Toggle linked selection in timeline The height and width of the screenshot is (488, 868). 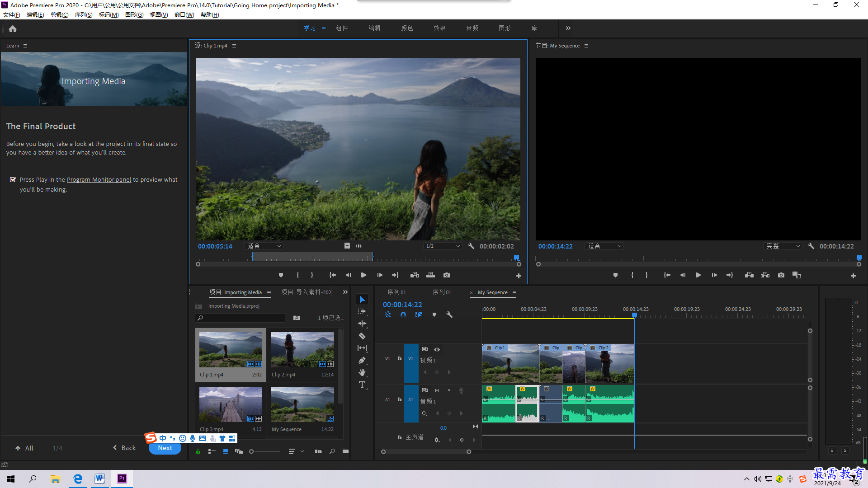[419, 314]
